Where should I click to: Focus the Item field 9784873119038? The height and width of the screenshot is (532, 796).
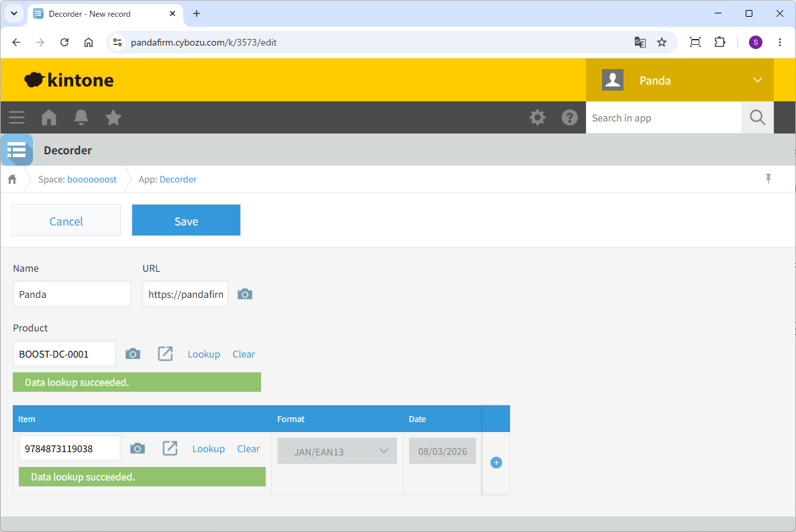click(x=70, y=448)
